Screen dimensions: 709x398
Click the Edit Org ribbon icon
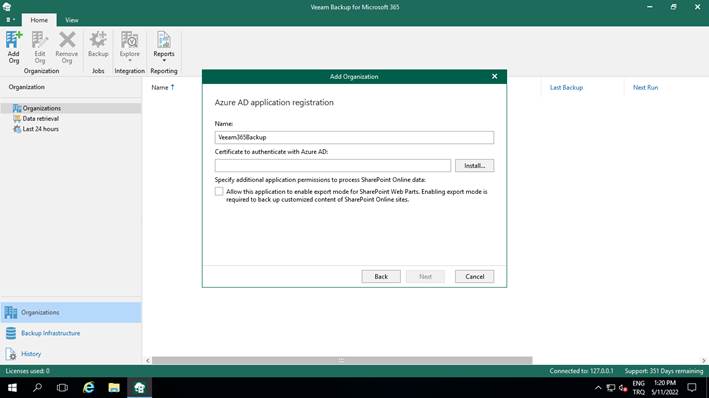click(40, 47)
